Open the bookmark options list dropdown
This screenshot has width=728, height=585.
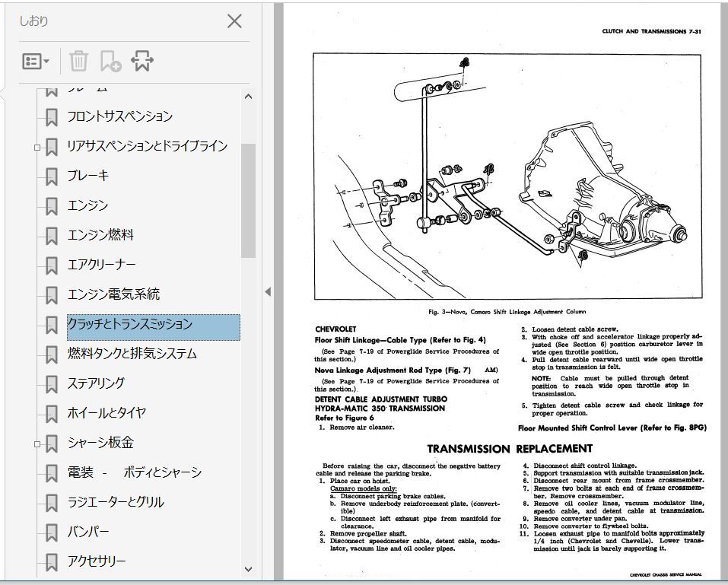click(x=37, y=61)
